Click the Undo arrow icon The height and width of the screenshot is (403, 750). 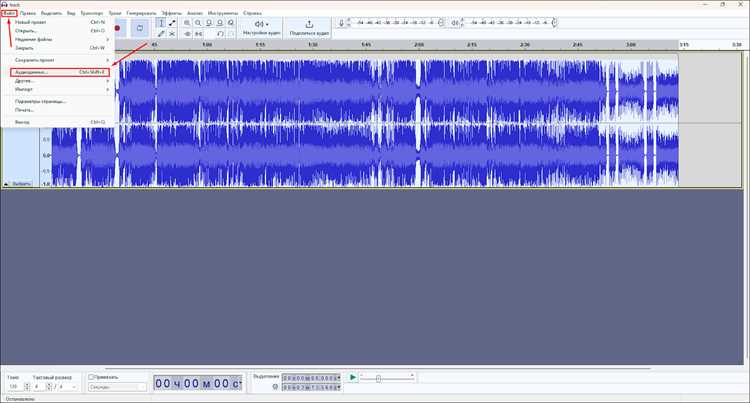220,33
